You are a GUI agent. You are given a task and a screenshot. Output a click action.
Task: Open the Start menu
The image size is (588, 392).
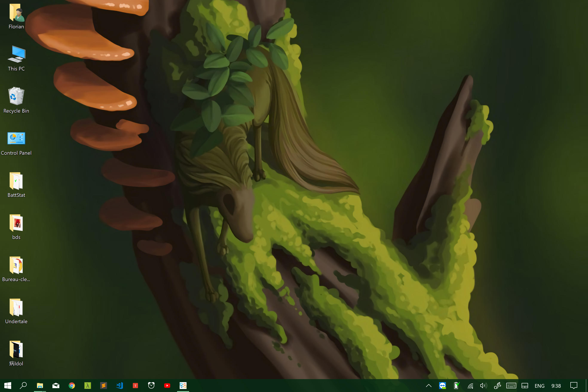tap(8, 386)
